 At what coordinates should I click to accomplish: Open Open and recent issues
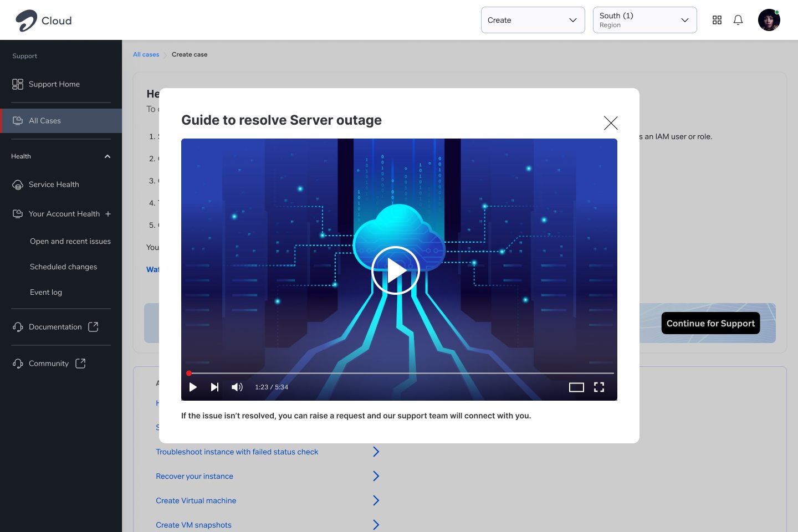(x=70, y=242)
